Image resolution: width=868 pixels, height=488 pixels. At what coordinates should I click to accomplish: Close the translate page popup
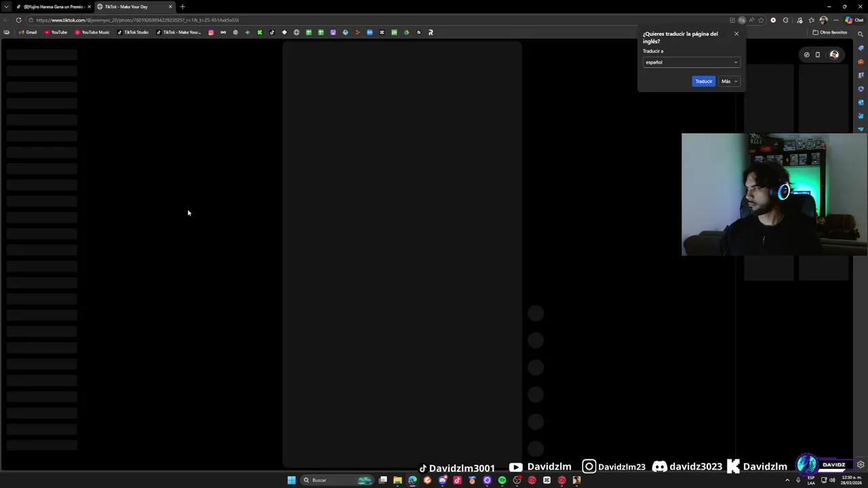(x=736, y=34)
